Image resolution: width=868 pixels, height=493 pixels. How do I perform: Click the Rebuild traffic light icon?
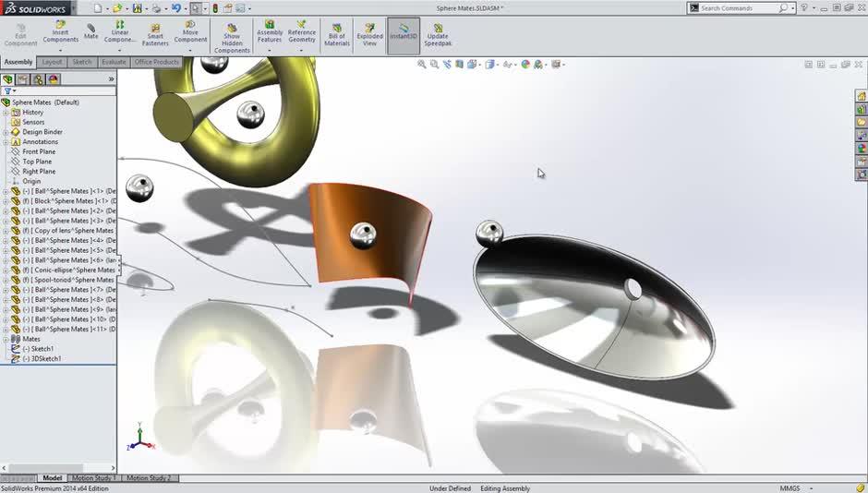pyautogui.click(x=215, y=8)
